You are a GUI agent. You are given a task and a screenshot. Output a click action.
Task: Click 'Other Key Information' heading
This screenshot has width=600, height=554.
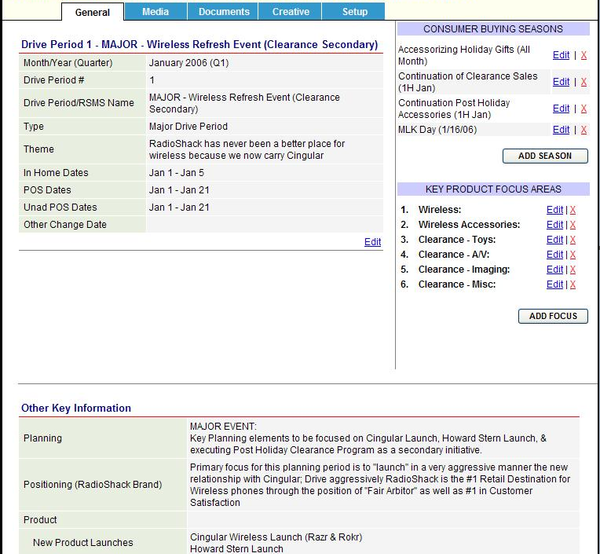(76, 408)
